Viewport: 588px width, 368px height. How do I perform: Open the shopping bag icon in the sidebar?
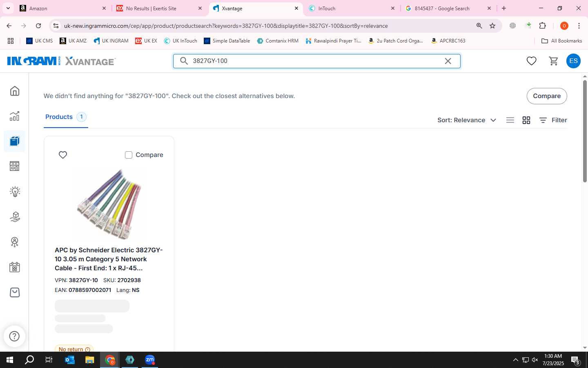15,292
